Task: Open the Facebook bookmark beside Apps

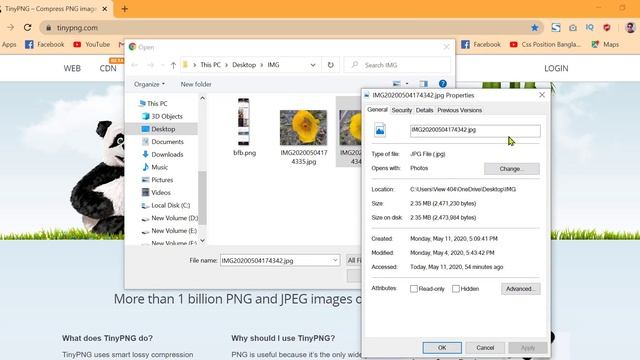Action: 44,44
